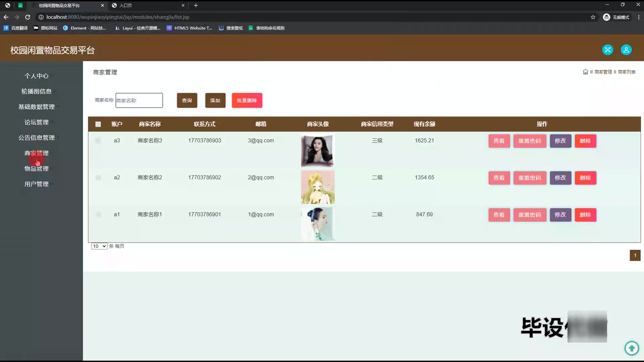Check the row checkbox for account a3
Viewport: 644px width, 362px height.
pyautogui.click(x=98, y=141)
